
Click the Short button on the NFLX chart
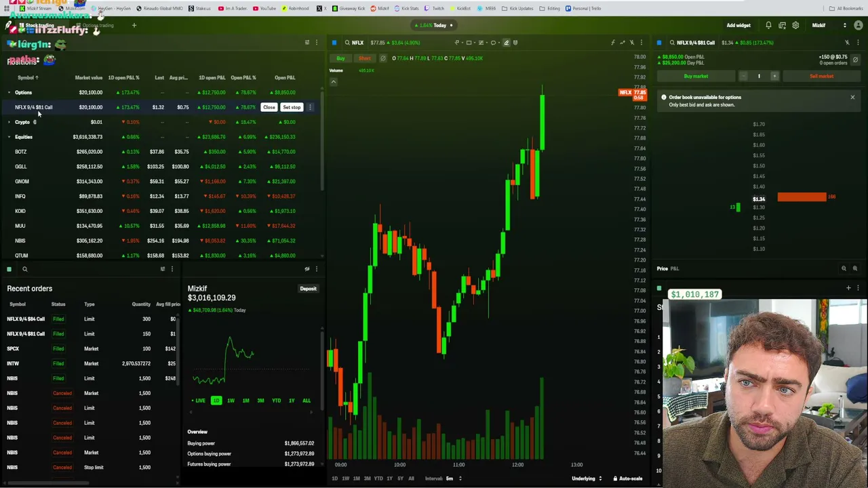[365, 58]
